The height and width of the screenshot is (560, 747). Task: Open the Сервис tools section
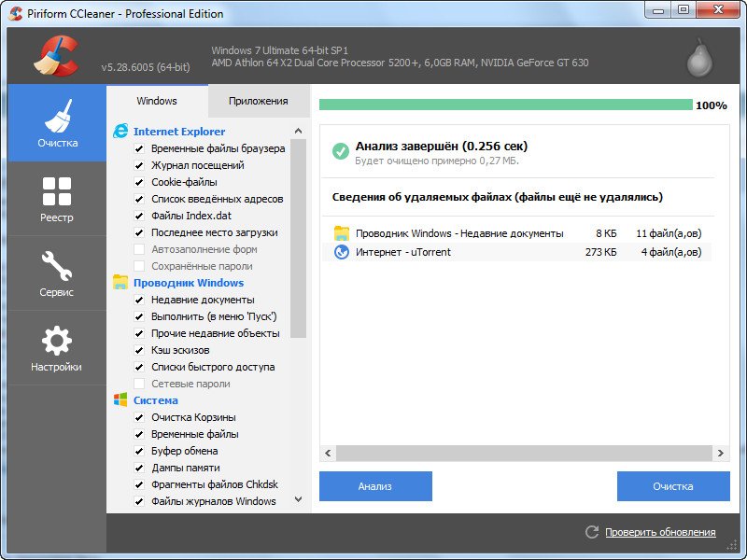(57, 273)
